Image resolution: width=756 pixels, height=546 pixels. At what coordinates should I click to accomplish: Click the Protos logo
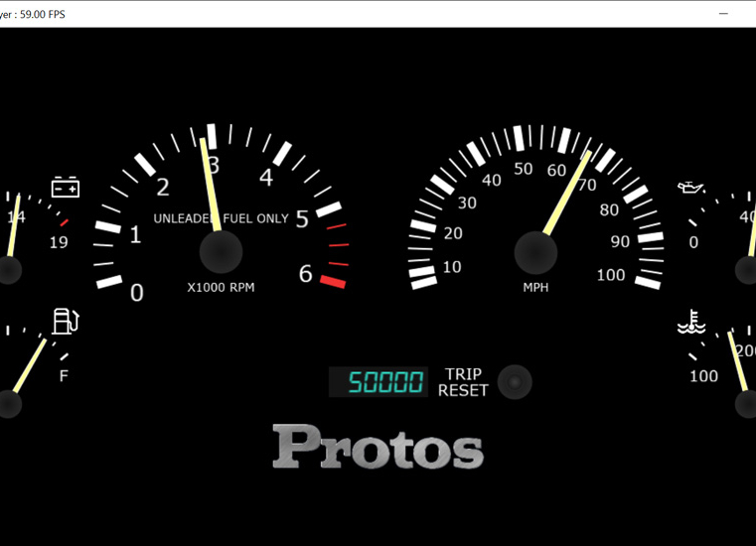point(378,447)
